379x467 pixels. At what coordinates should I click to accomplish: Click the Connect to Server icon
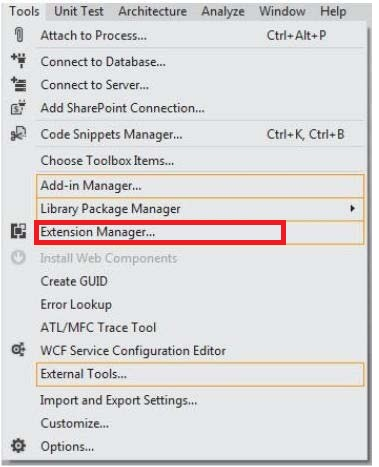click(19, 84)
